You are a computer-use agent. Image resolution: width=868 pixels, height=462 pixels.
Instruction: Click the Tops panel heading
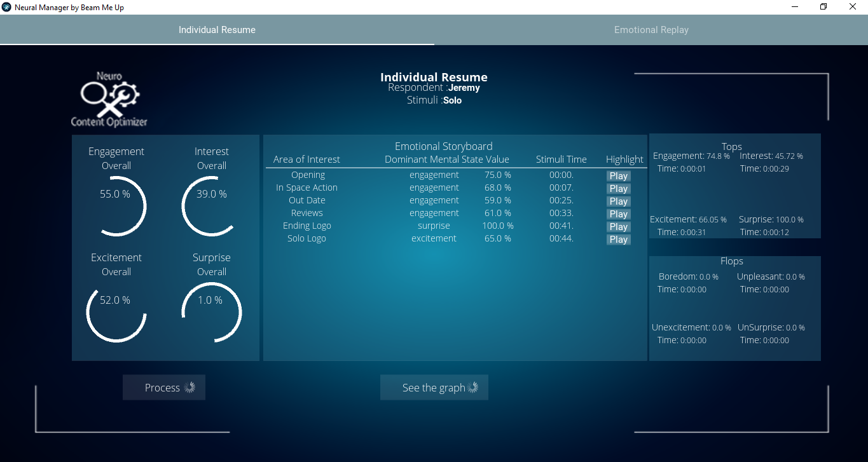[x=732, y=147]
